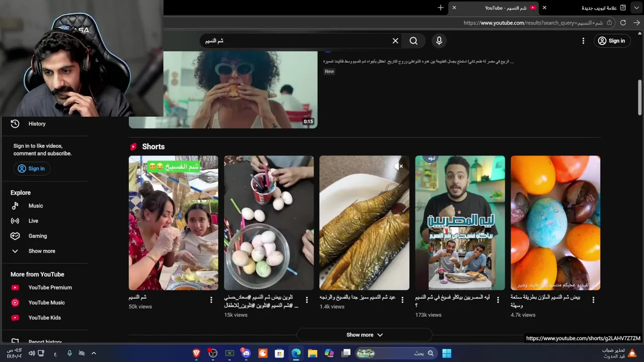This screenshot has height=362, width=644.
Task: Close the علامة تبويب جديدة tab
Action: pyautogui.click(x=544, y=8)
